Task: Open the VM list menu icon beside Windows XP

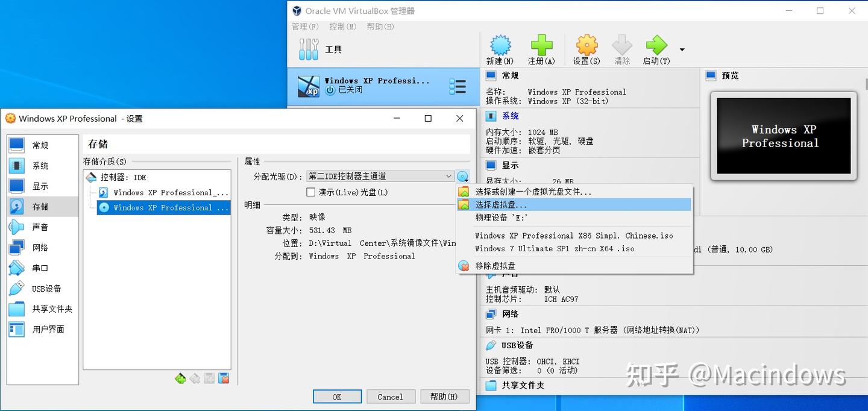Action: tap(458, 87)
